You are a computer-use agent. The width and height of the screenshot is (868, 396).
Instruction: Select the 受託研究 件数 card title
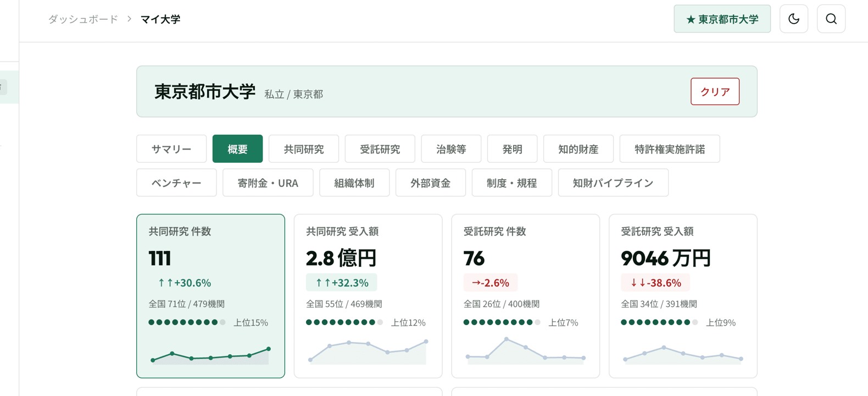(495, 232)
